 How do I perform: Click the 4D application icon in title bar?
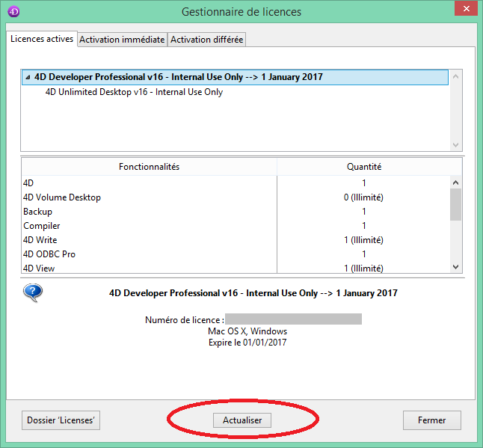click(13, 12)
